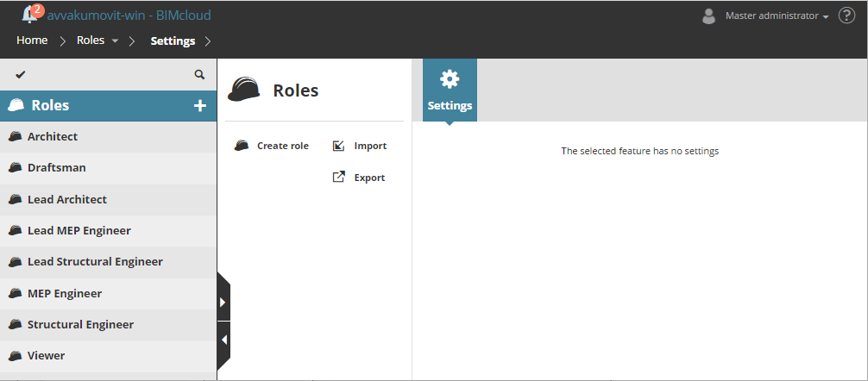The image size is (868, 381).
Task: Open the notifications bell icon
Action: (29, 15)
